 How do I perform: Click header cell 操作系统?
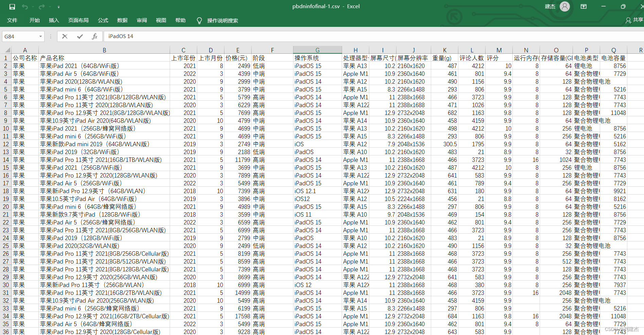coord(318,58)
